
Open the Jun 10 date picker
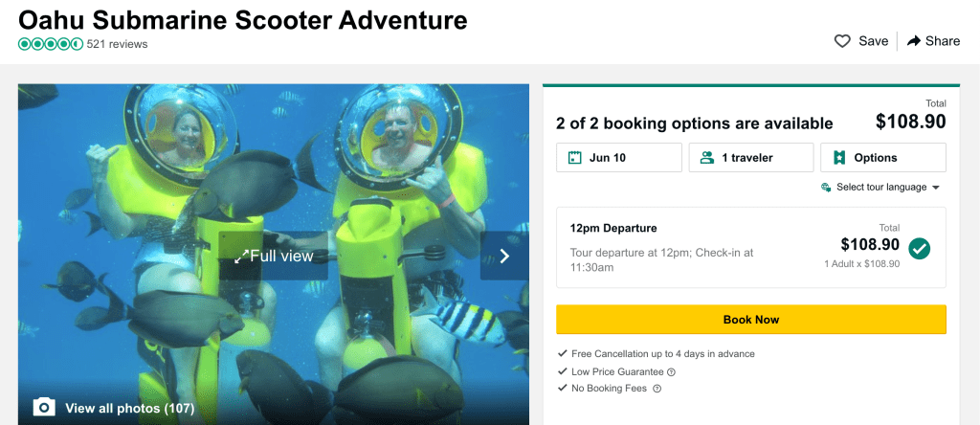tap(618, 157)
